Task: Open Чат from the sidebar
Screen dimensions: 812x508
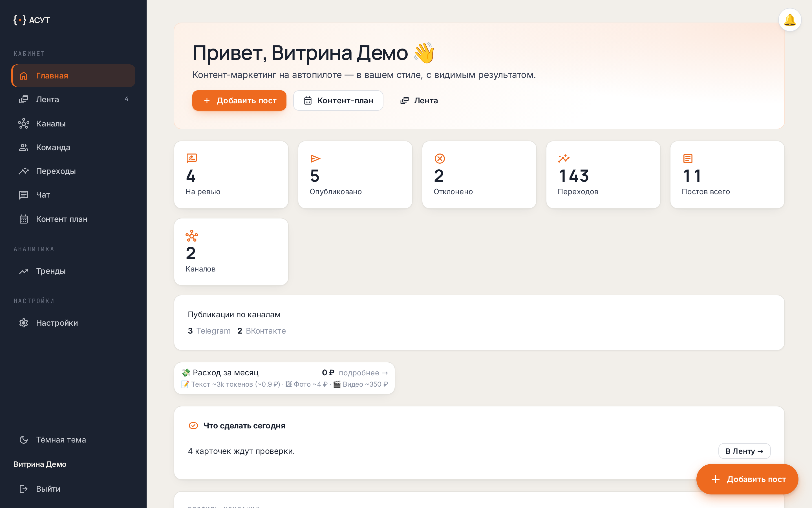Action: click(x=74, y=195)
